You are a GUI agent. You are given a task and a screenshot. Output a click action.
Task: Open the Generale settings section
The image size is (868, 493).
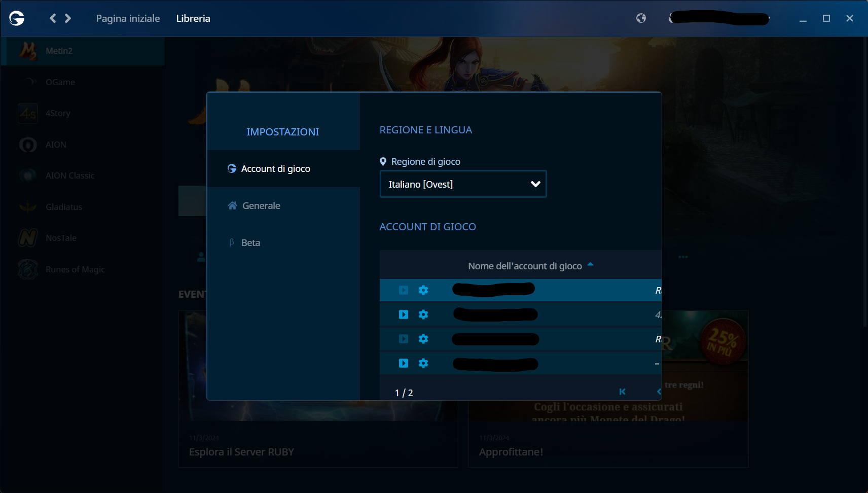283,205
